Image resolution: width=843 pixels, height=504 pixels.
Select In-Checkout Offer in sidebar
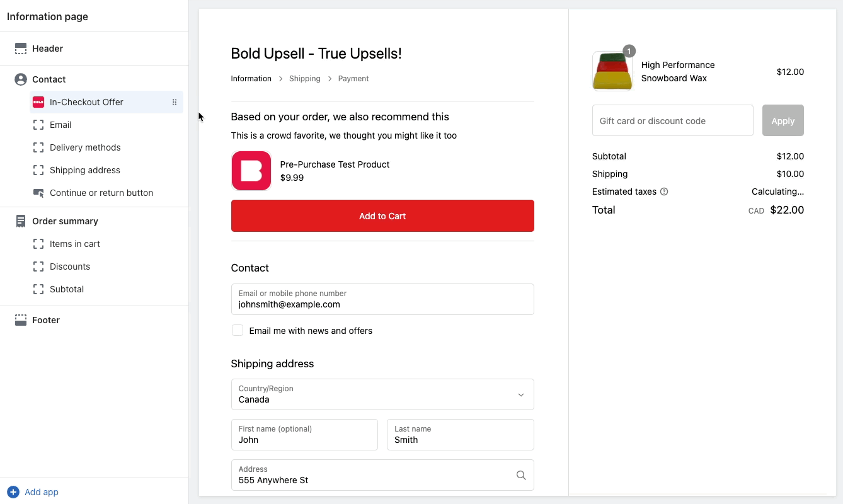click(x=106, y=102)
